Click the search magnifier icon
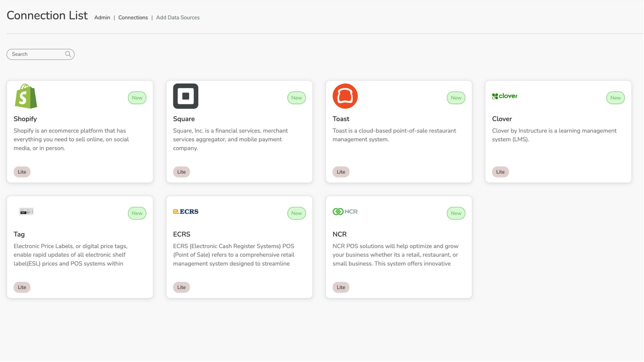The height and width of the screenshot is (362, 644). point(68,54)
